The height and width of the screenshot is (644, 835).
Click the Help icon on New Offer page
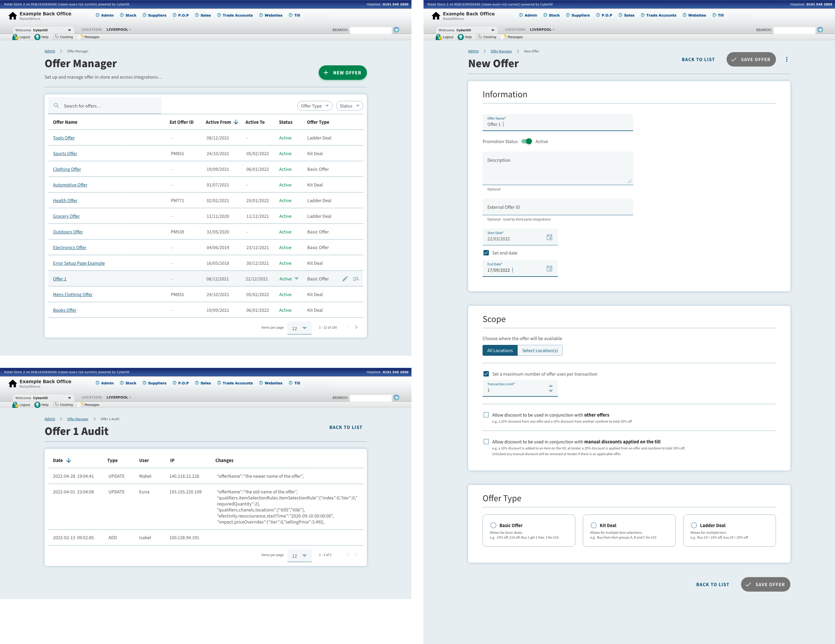pos(461,37)
